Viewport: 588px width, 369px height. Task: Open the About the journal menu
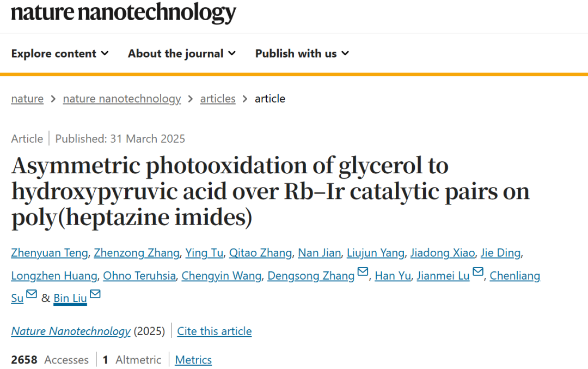click(x=182, y=53)
